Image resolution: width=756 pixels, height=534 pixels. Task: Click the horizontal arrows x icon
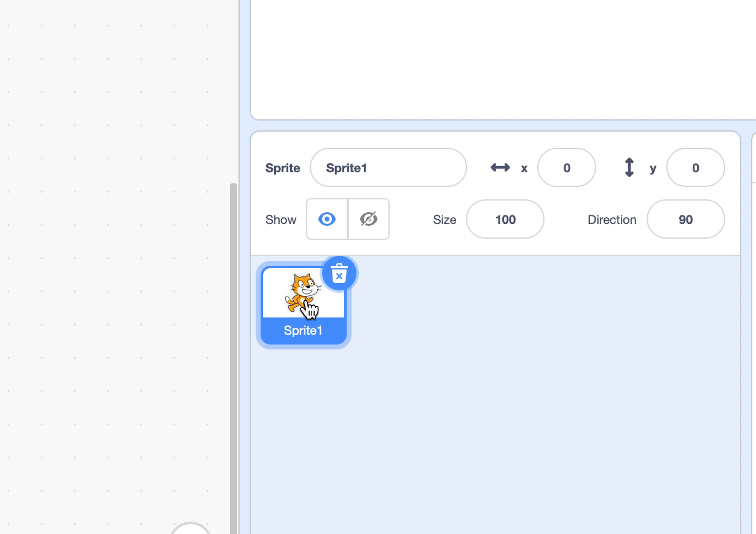coord(500,167)
